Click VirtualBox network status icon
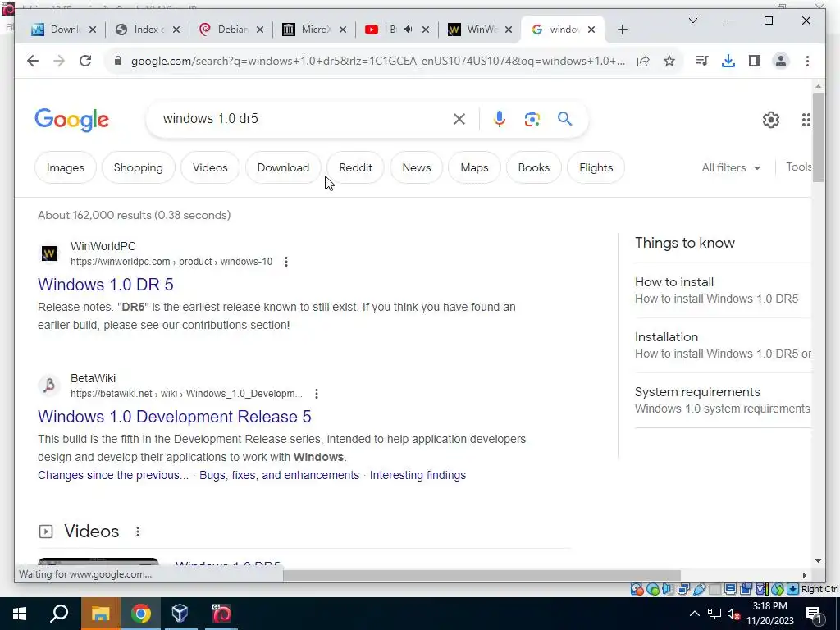Screen dimensions: 840x630 [683, 589]
